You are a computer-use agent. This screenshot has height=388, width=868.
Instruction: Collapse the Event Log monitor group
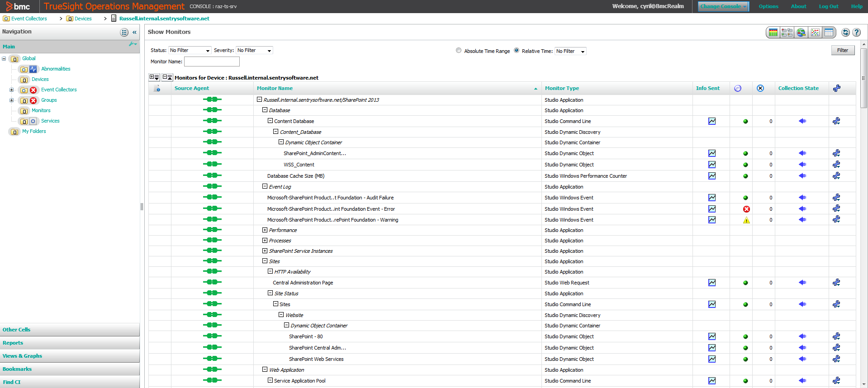tap(265, 186)
